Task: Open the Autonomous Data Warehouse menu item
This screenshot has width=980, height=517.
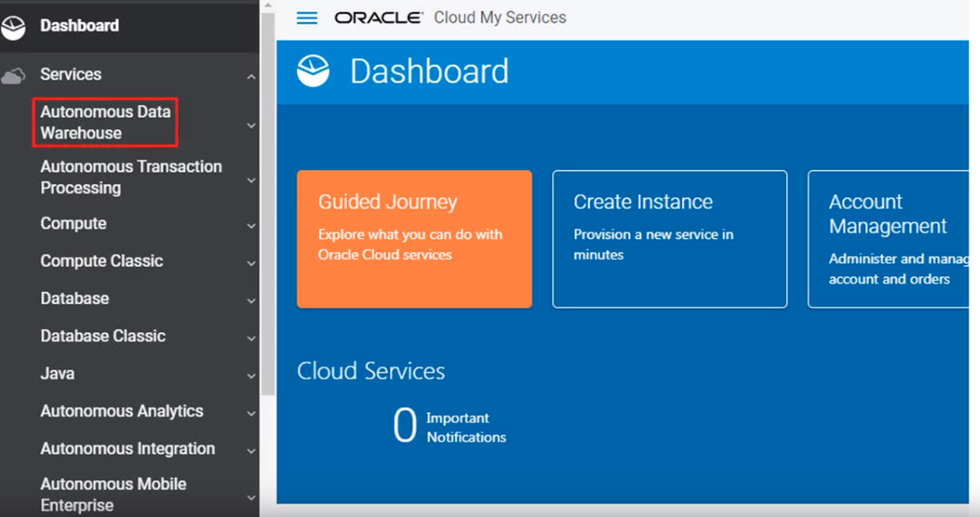Action: click(x=105, y=122)
